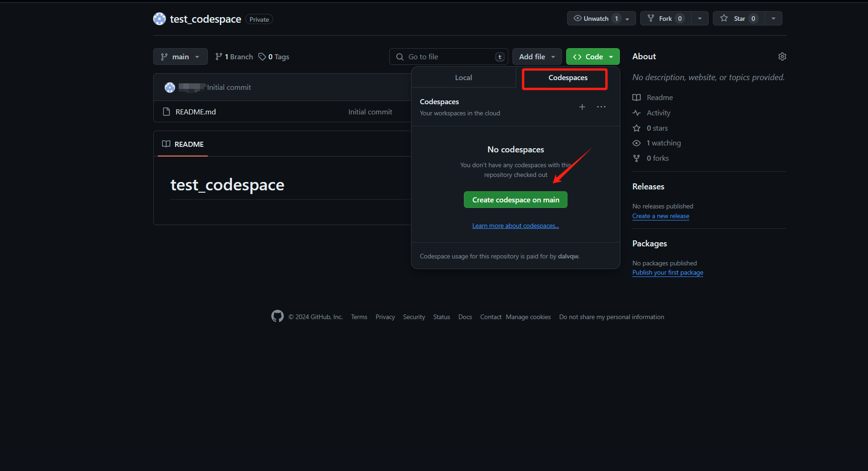Click the tag icon beside 0 Tags
868x471 pixels.
point(262,56)
